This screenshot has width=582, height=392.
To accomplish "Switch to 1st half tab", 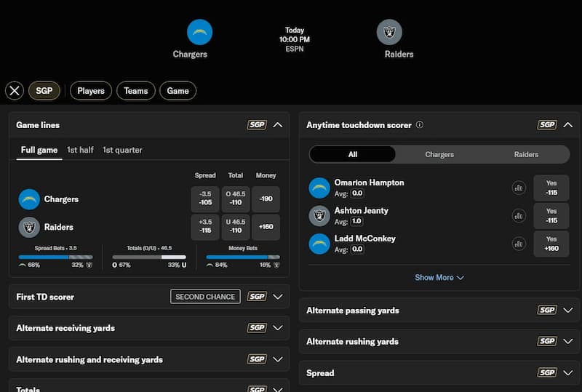I will click(80, 150).
